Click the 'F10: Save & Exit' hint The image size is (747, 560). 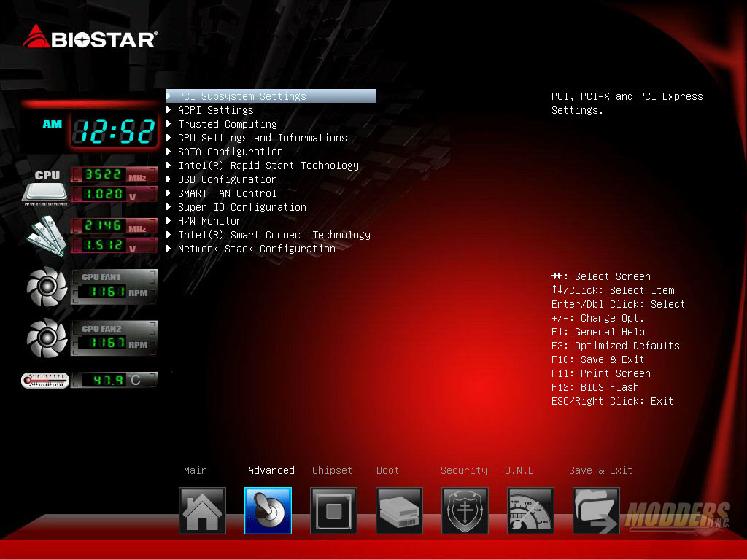coord(597,359)
